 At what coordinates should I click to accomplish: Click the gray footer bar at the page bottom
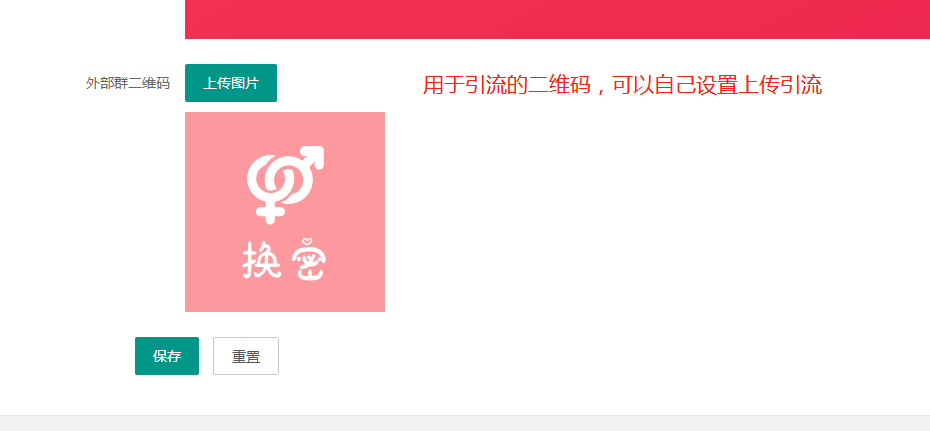click(x=465, y=423)
